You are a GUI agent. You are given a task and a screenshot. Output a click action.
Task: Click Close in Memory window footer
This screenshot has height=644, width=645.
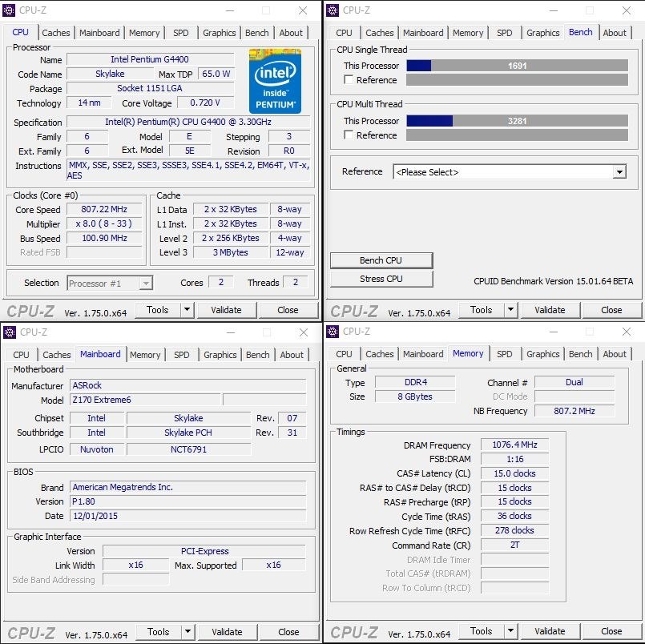[611, 630]
